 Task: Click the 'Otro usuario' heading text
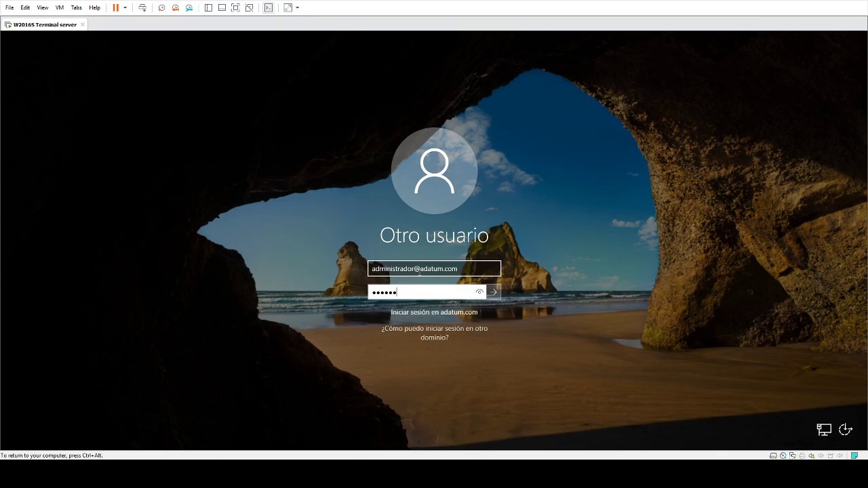(434, 235)
